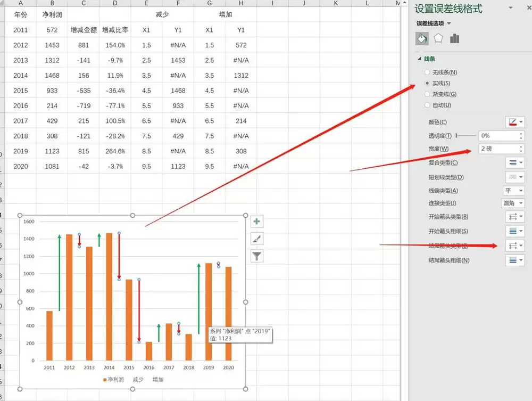
Task: Open the Effects pentagon tab
Action: pos(438,39)
